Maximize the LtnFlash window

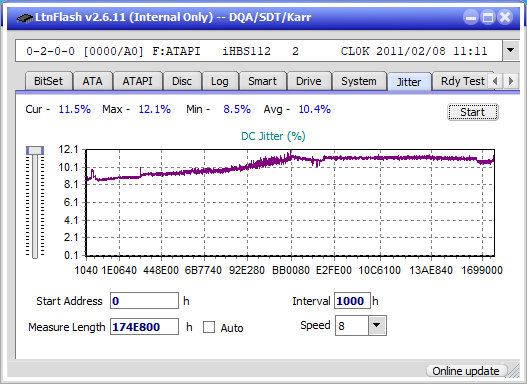click(x=488, y=17)
